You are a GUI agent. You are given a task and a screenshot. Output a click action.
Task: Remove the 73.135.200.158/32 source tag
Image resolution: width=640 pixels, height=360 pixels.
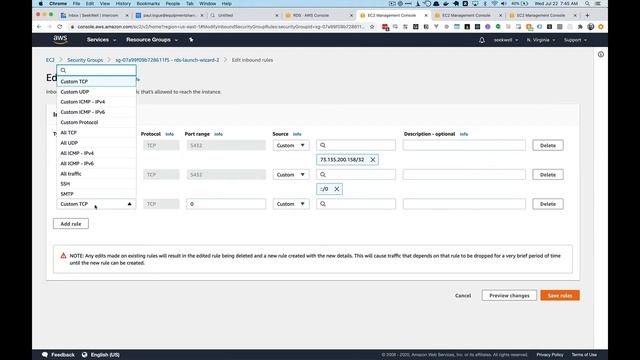click(373, 160)
